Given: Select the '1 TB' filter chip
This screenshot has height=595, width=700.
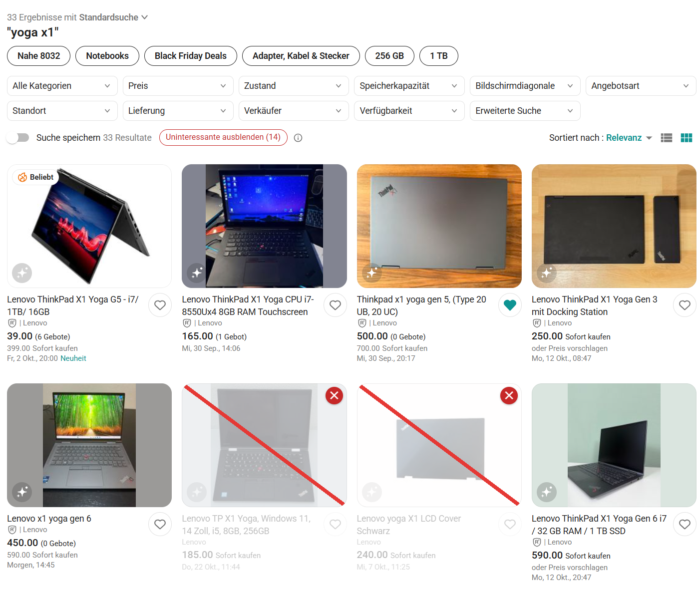Looking at the screenshot, I should 439,56.
